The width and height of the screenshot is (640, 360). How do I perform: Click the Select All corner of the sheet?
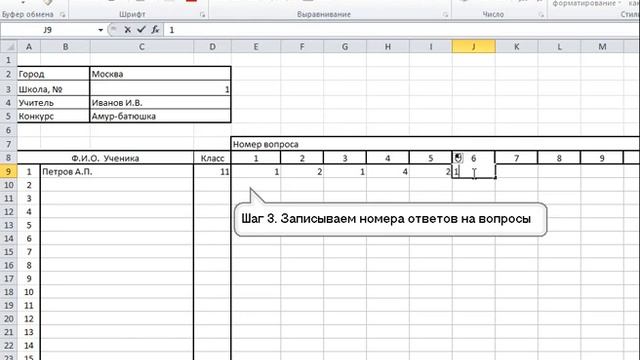[9, 47]
